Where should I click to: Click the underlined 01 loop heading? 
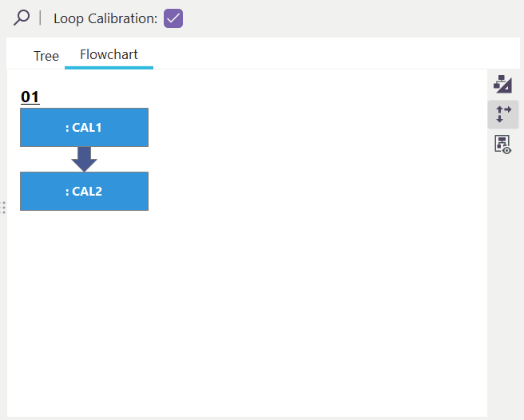pyautogui.click(x=30, y=97)
